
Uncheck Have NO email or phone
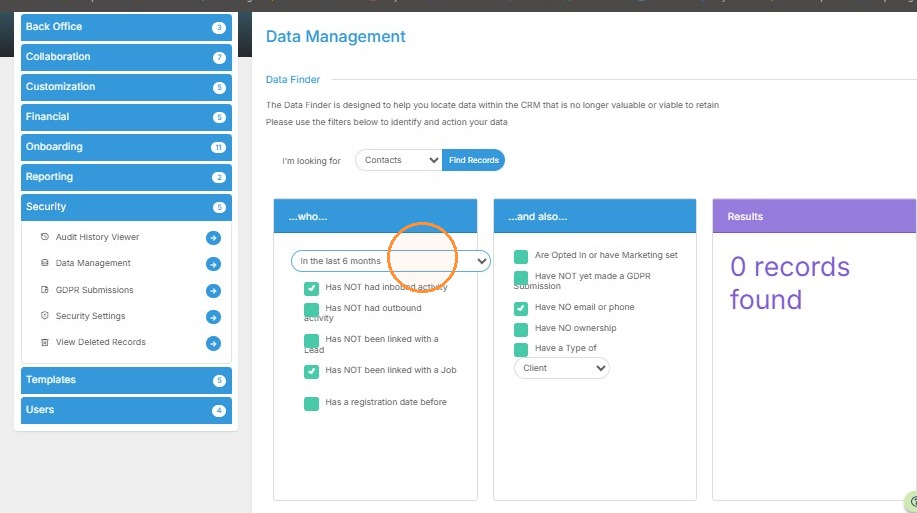520,308
